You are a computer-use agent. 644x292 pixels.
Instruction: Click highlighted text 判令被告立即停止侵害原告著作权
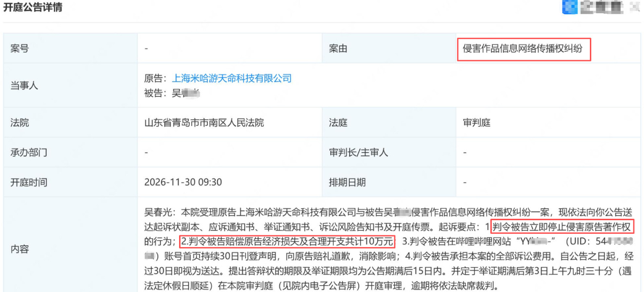click(562, 227)
